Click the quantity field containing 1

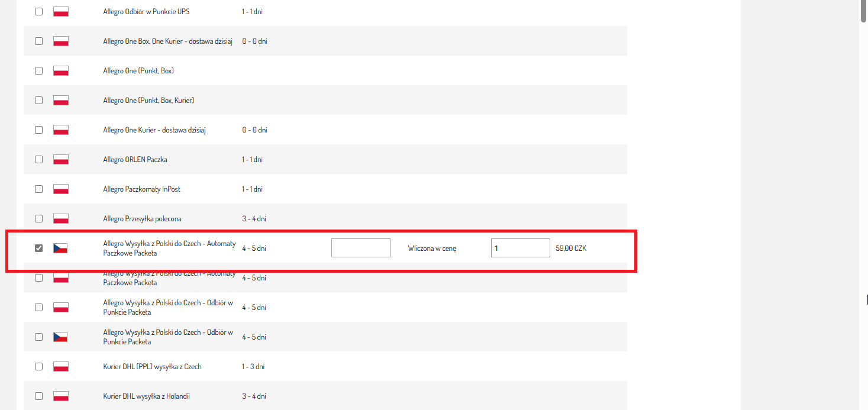[521, 248]
